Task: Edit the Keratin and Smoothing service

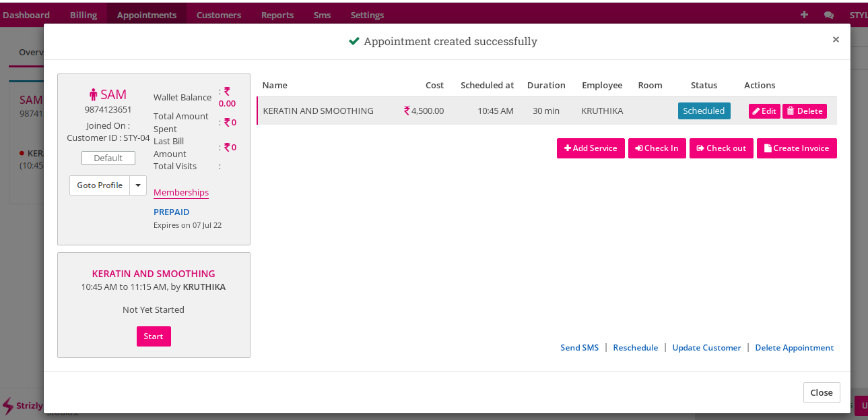Action: (764, 111)
